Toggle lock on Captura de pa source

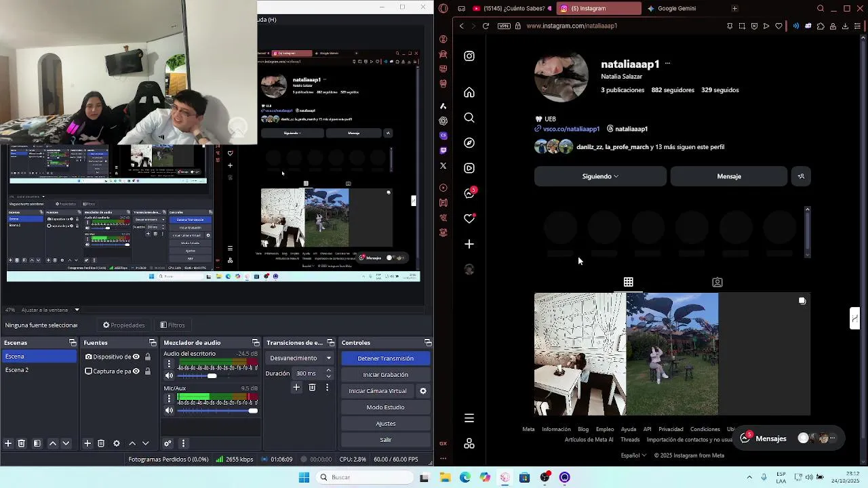coord(147,371)
